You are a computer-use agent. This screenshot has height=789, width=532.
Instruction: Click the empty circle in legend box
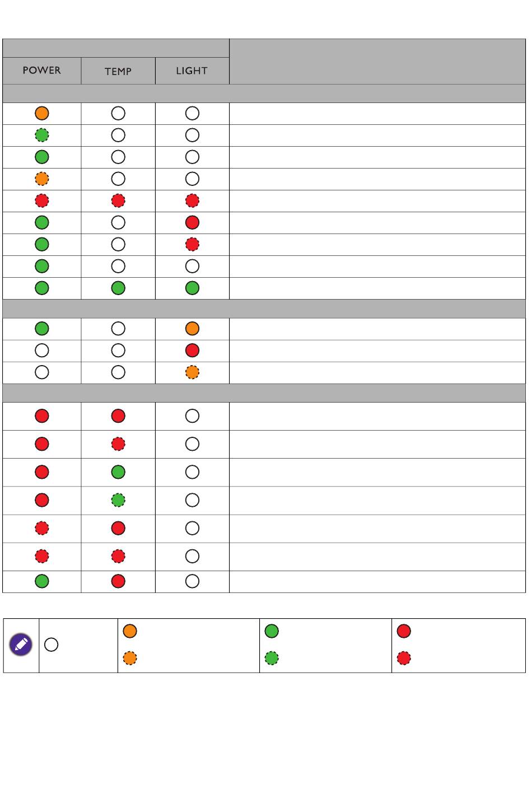(x=51, y=645)
